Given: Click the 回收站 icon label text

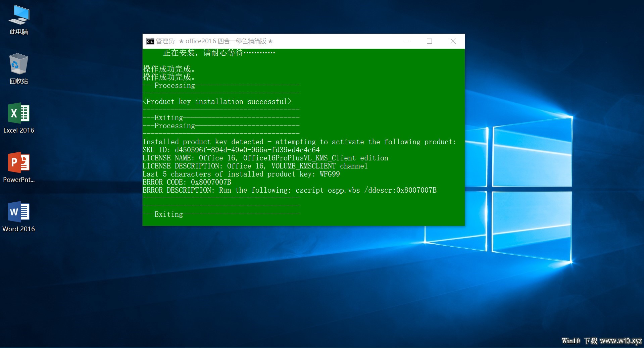Looking at the screenshot, I should tap(19, 81).
